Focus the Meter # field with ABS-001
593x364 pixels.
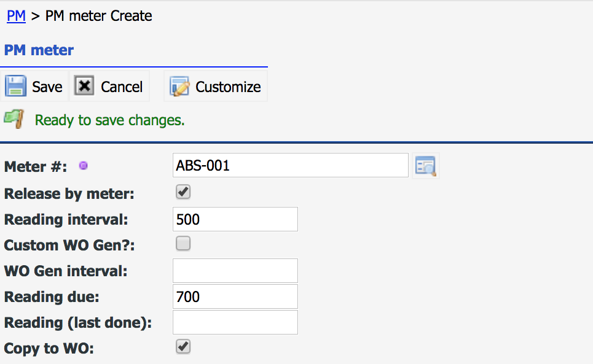(x=291, y=165)
